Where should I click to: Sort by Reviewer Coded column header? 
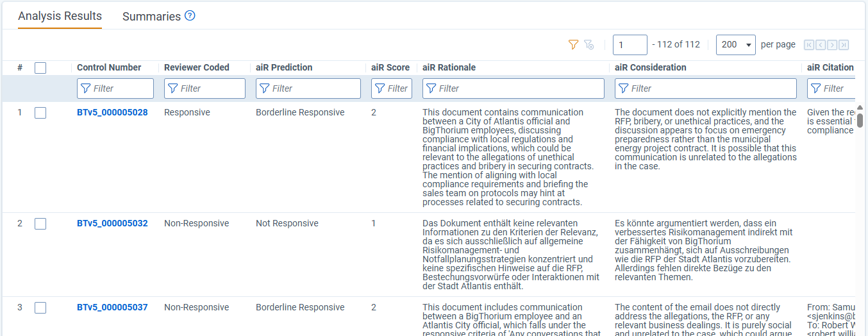pyautogui.click(x=197, y=67)
